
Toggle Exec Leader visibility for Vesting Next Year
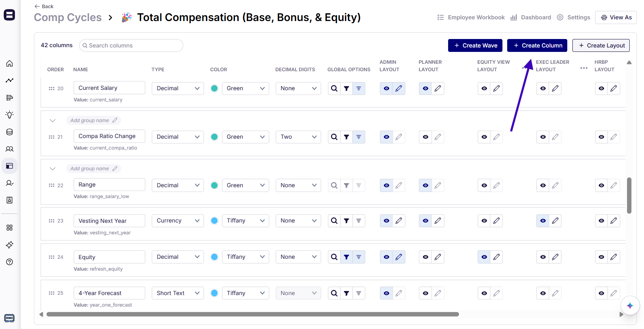pyautogui.click(x=543, y=221)
